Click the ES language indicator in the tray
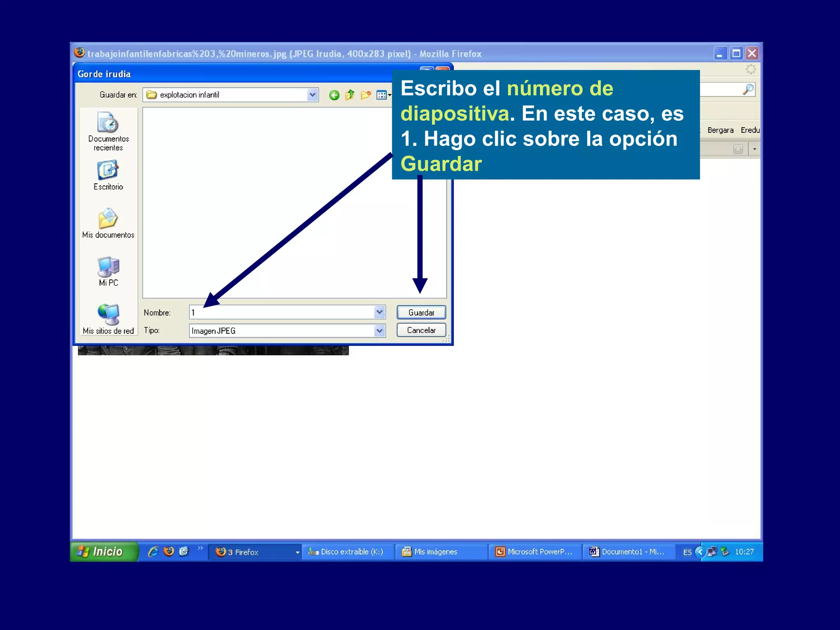Screen dimensions: 840x630 687,552
